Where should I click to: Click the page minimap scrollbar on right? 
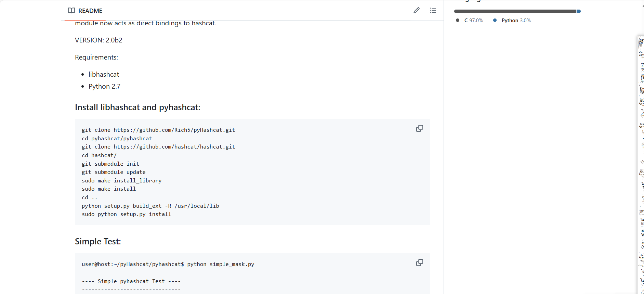click(641, 164)
